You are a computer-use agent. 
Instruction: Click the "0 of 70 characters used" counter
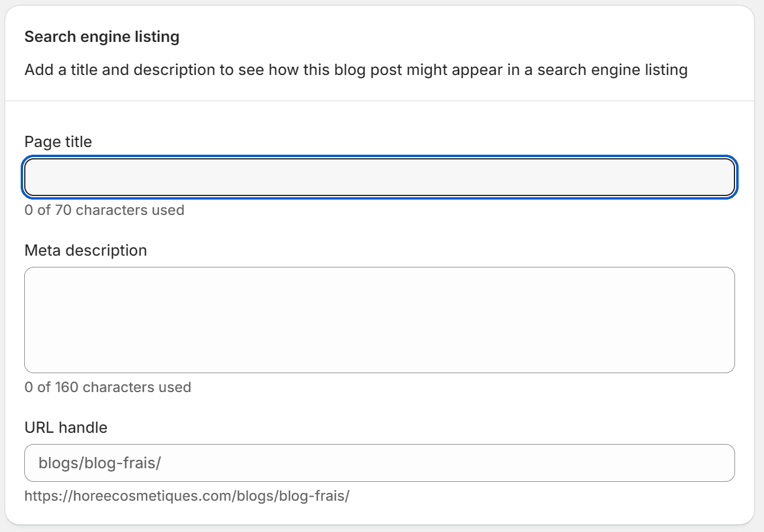(104, 210)
